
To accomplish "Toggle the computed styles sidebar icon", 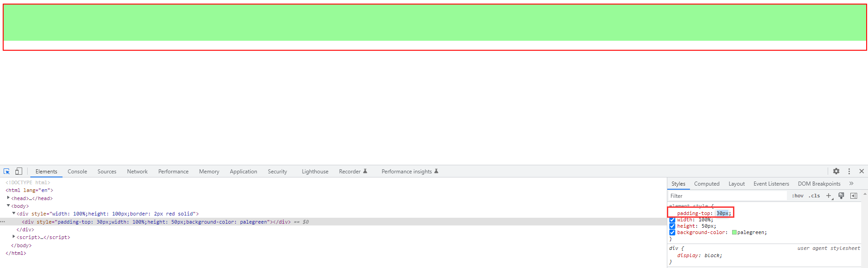I will [x=854, y=196].
